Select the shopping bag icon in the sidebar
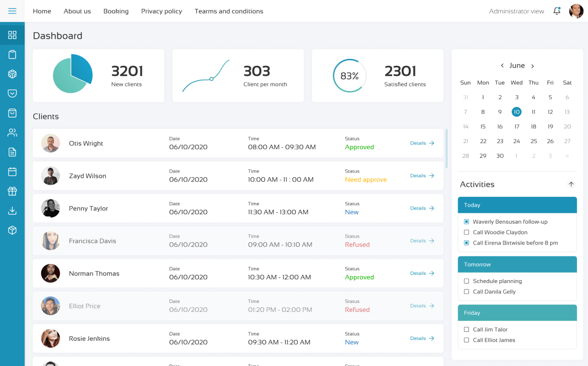Screen dimensions: 588x366 tap(12, 113)
